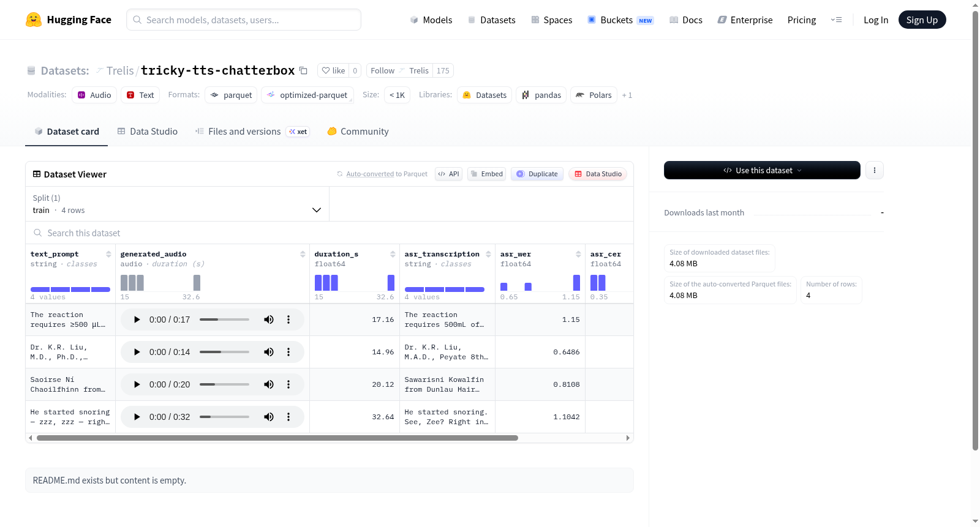980x527 pixels.
Task: Seek in the 0:14 audio progress bar
Action: tap(224, 352)
